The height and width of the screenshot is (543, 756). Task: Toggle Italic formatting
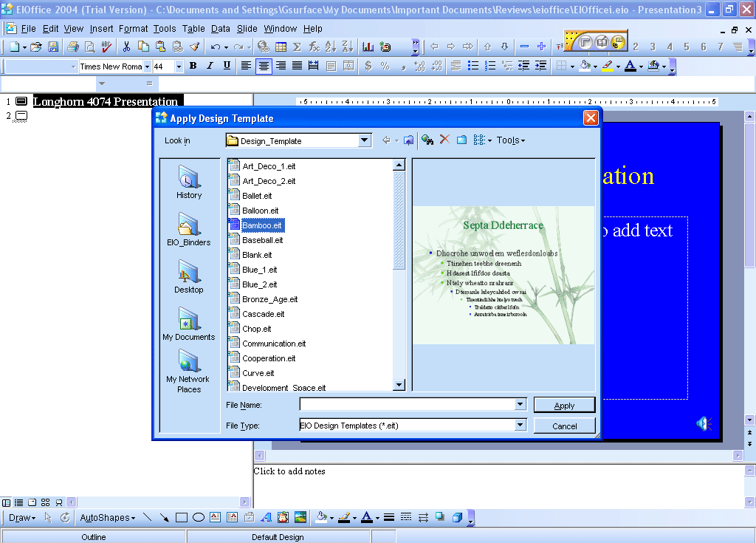pos(210,66)
